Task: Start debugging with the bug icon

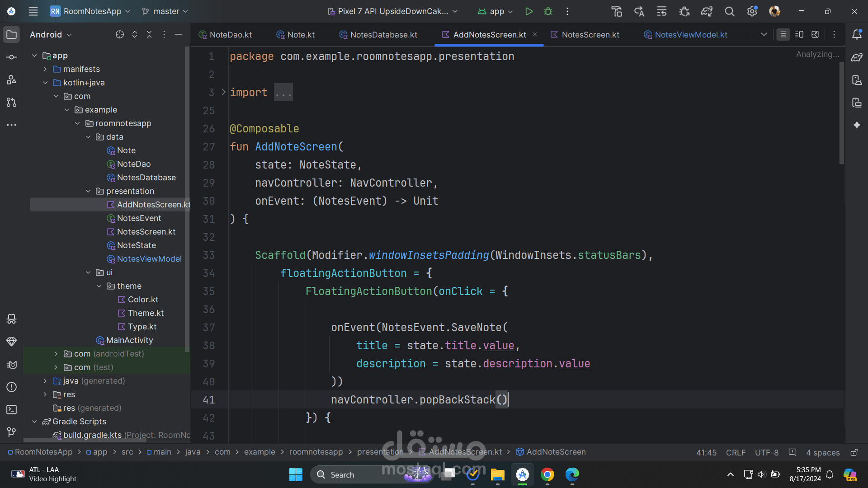Action: tap(548, 11)
